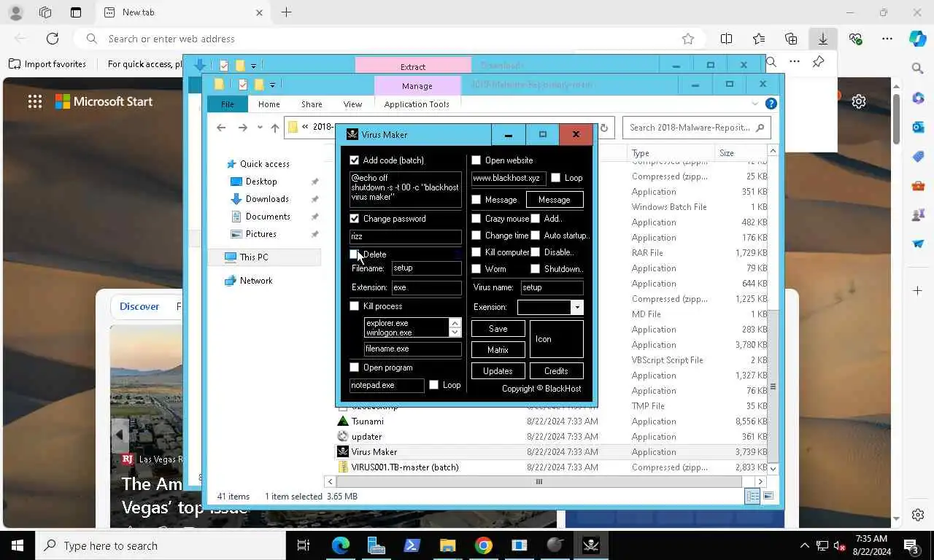
Task: Enable the Kill process checkbox
Action: click(x=355, y=306)
